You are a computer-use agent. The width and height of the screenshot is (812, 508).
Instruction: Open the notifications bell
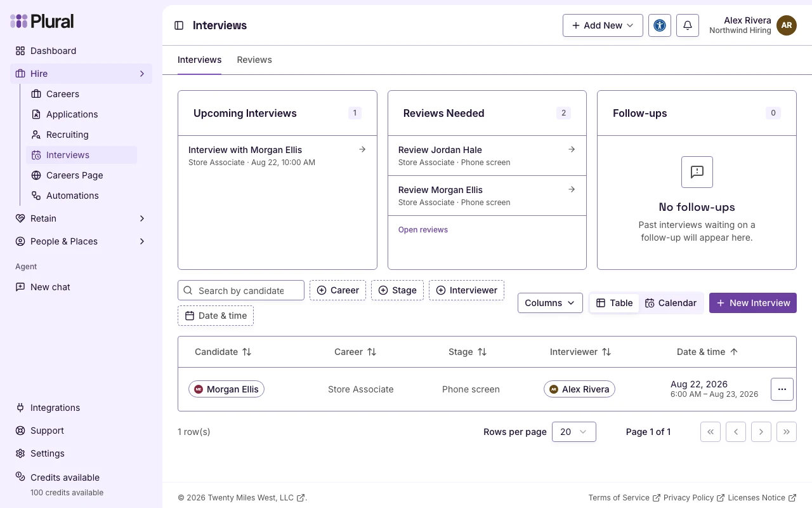(688, 25)
